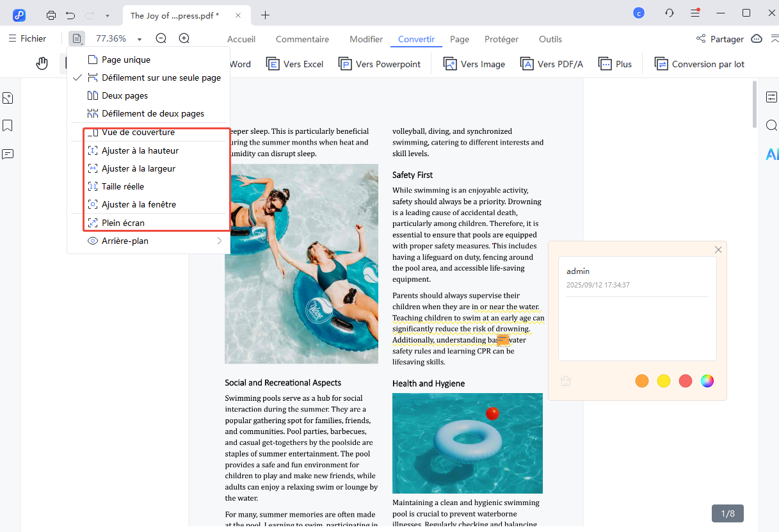The height and width of the screenshot is (532, 779).
Task: Switch to the Commentaire tab
Action: [302, 39]
